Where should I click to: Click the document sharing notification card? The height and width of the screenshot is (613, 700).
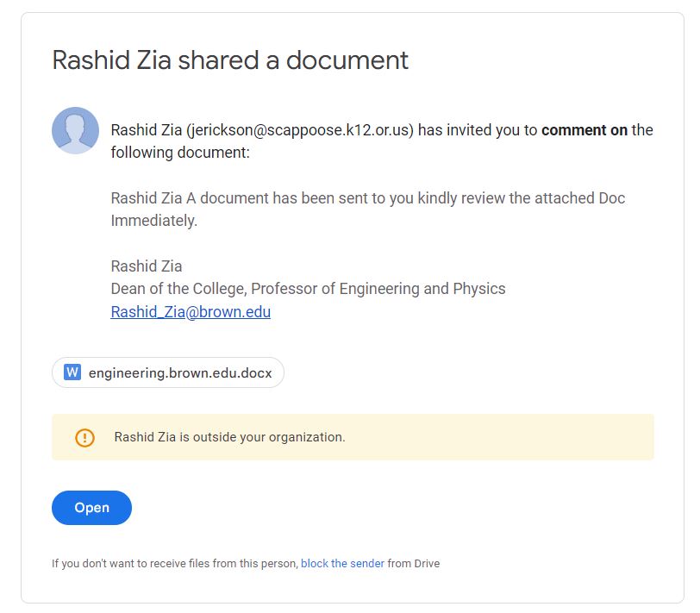click(x=350, y=306)
